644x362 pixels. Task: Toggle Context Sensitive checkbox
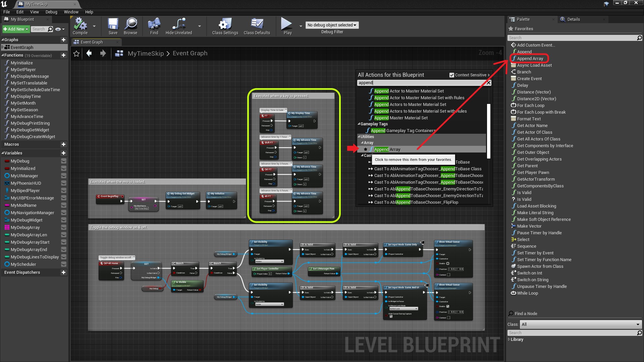point(452,75)
